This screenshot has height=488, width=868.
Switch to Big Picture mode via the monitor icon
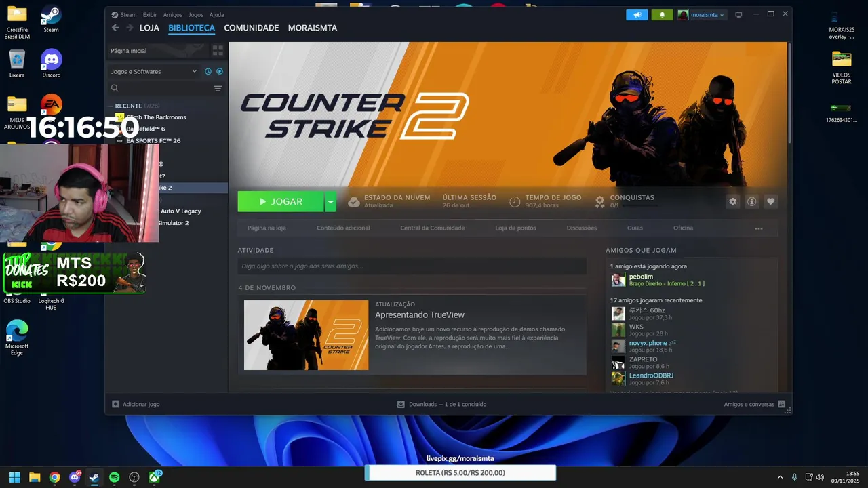[x=739, y=14]
